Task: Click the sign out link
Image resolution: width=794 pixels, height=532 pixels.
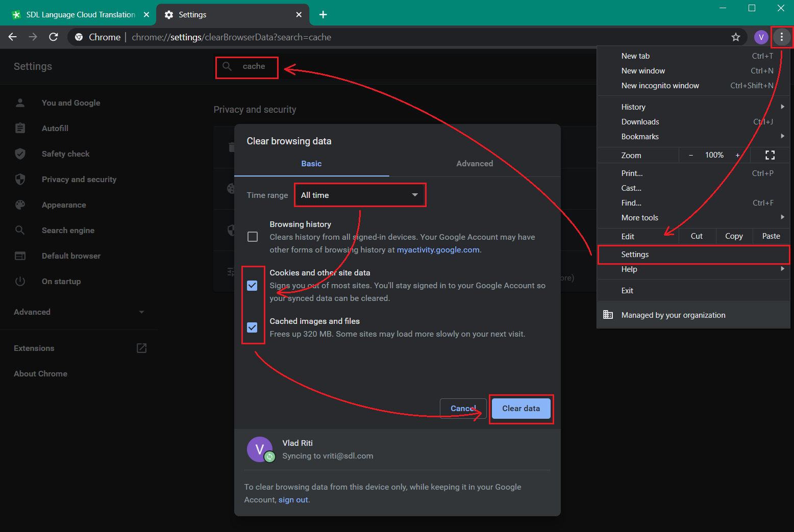Action: click(293, 499)
